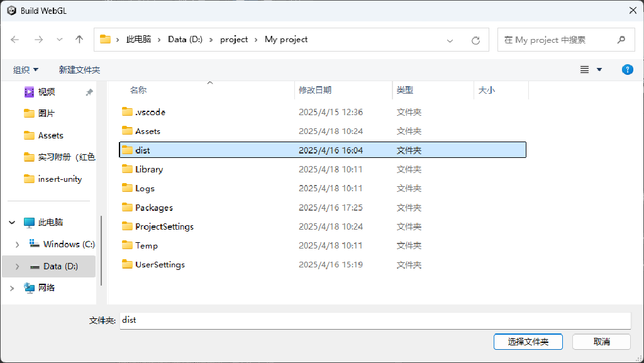
Task: Change view with the list view icon
Action: tap(584, 69)
